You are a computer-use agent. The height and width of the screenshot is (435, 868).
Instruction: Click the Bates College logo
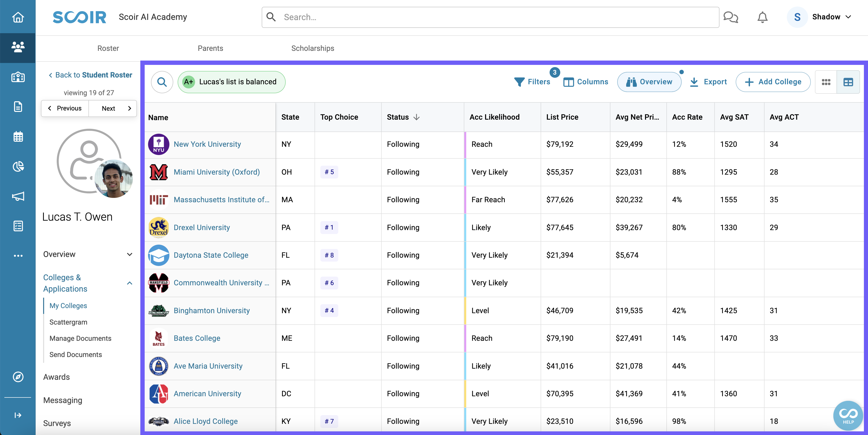pyautogui.click(x=158, y=338)
